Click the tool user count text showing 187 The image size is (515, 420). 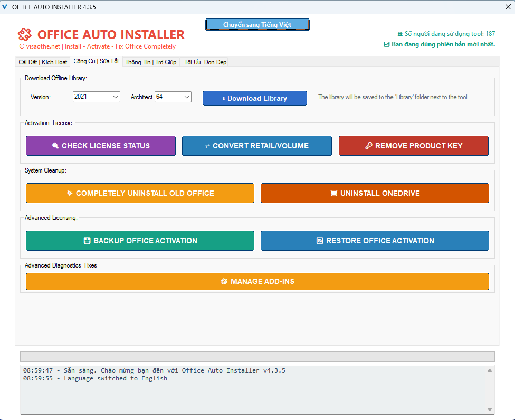[x=450, y=34]
